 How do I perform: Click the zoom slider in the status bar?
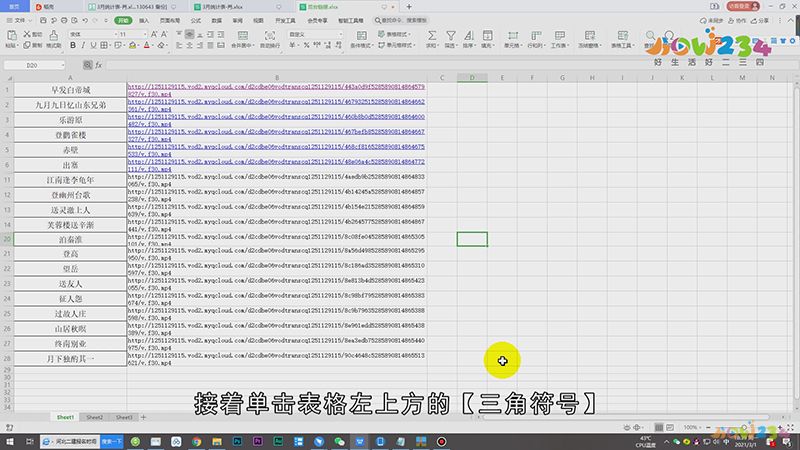coord(744,428)
